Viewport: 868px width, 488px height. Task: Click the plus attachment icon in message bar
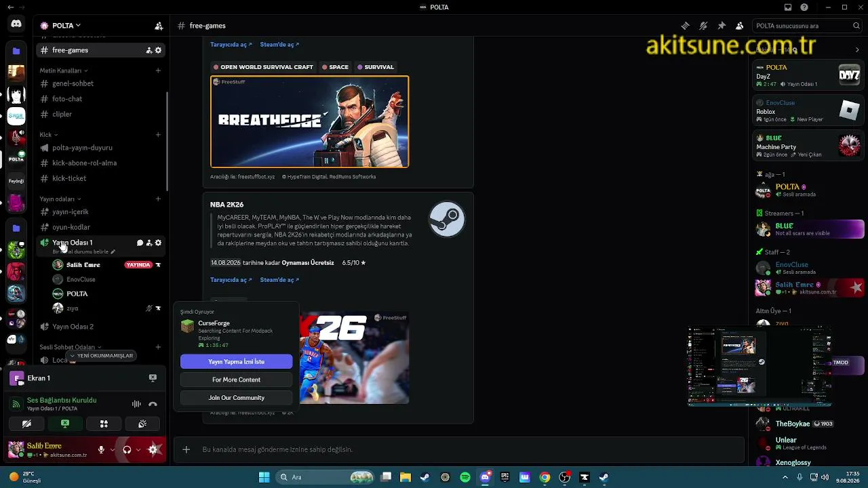[186, 449]
